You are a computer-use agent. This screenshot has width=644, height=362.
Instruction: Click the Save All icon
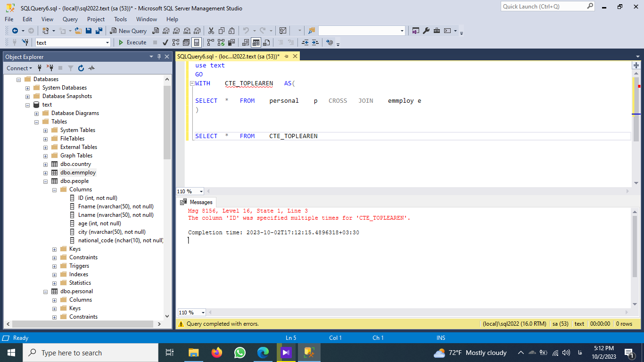[99, 31]
